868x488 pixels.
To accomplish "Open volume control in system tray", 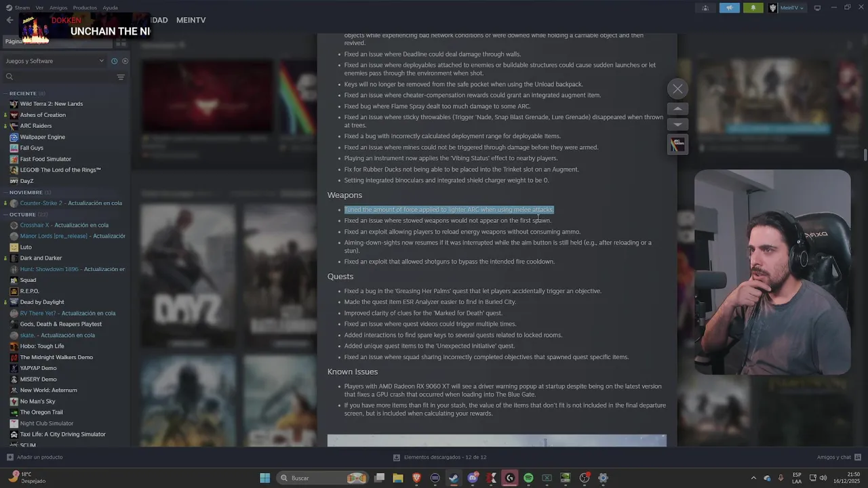I will coord(823,478).
